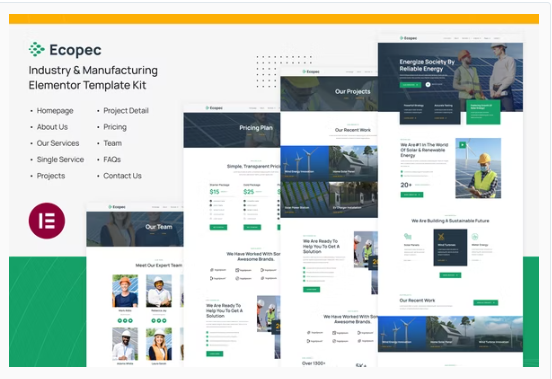
Task: Click green button under Projects page checklist
Action: (312, 290)
